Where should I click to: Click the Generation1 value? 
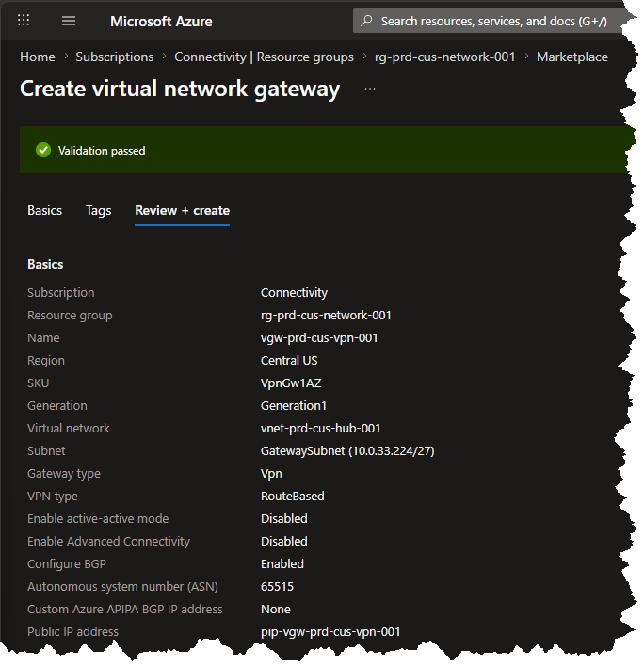(293, 405)
